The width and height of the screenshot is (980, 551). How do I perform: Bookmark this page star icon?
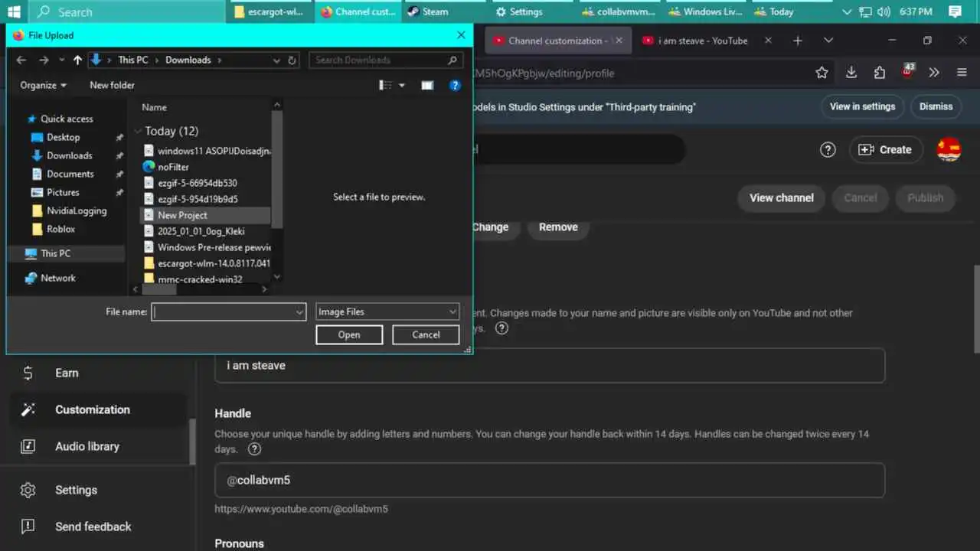822,73
